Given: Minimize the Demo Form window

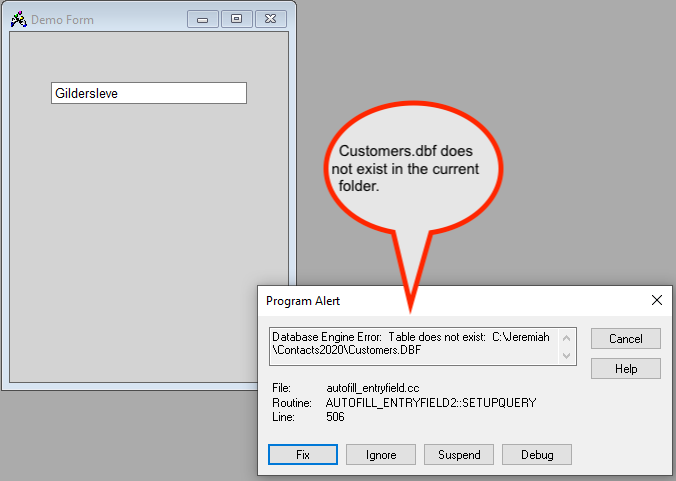Looking at the screenshot, I should click(203, 19).
